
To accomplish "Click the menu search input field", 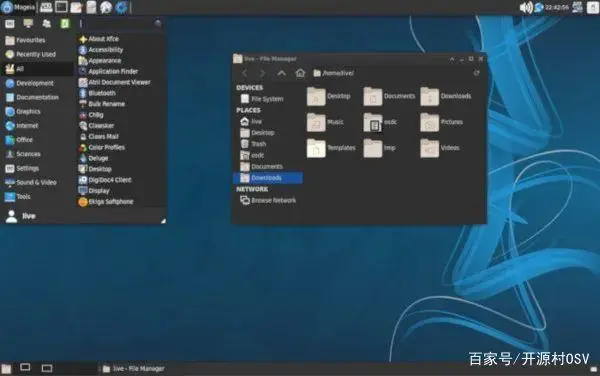I will (120, 24).
